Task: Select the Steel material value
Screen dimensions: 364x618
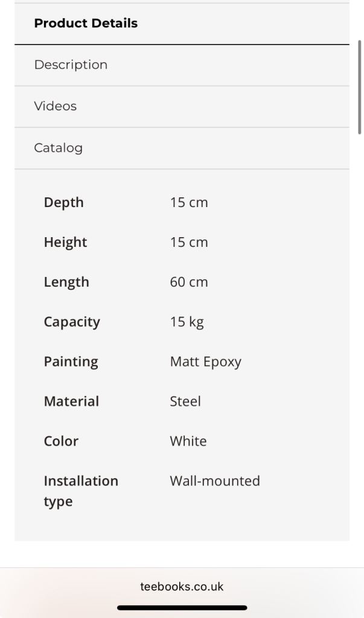Action: (185, 402)
